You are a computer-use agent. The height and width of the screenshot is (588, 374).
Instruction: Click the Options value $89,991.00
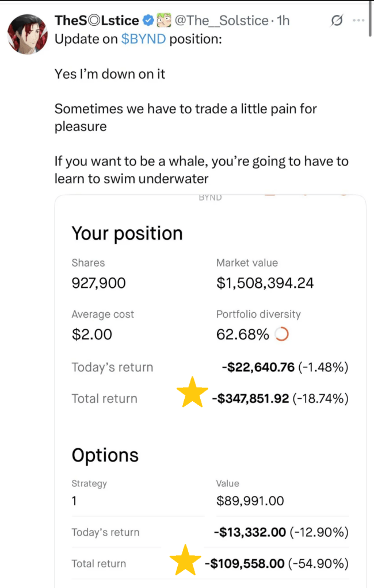pos(250,501)
